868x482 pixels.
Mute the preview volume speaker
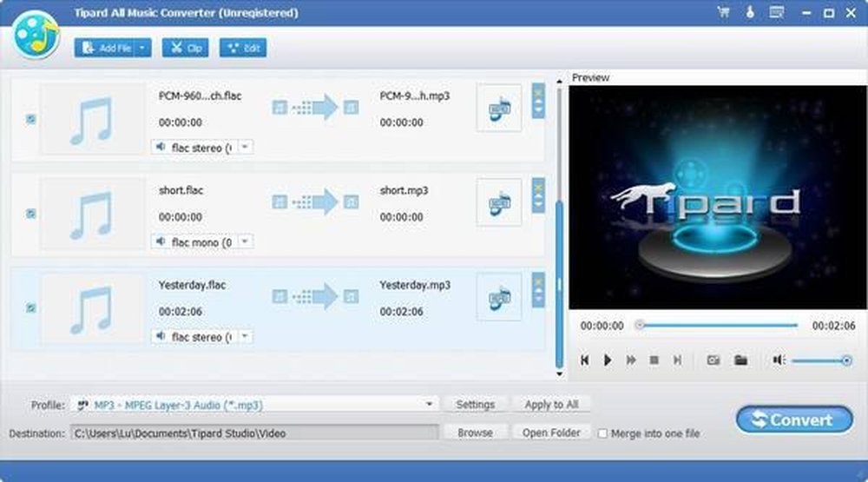click(x=779, y=360)
